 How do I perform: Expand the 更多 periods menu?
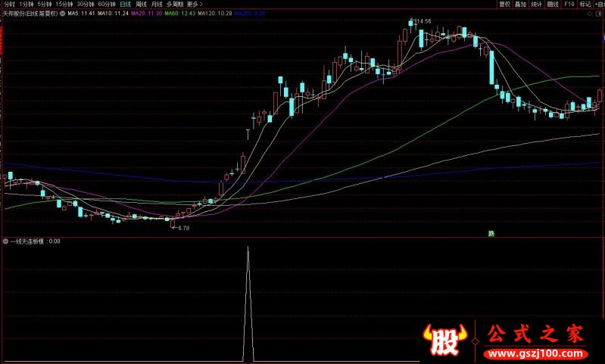point(194,4)
